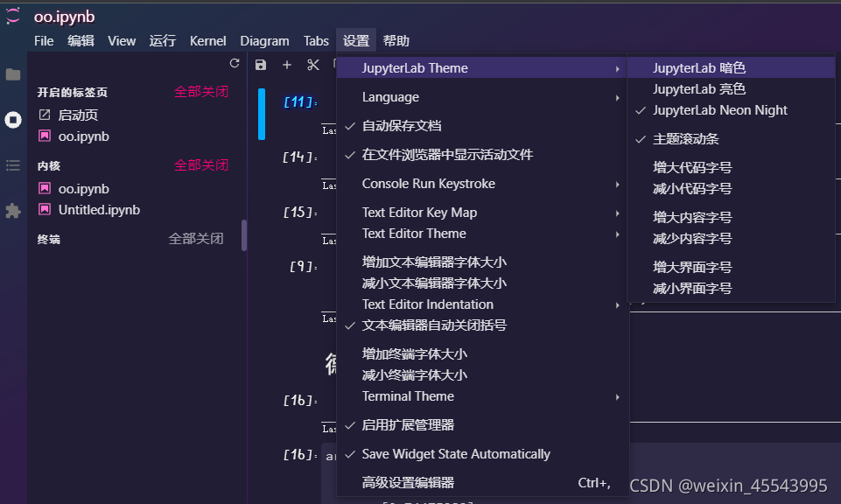Open the table of contents sidebar icon
This screenshot has width=841, height=504.
point(13,165)
